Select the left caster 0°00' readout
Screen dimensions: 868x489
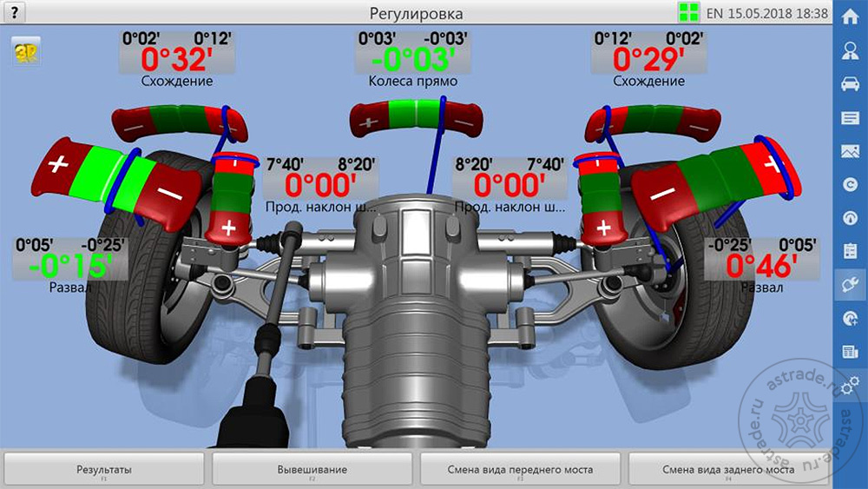[x=320, y=186]
